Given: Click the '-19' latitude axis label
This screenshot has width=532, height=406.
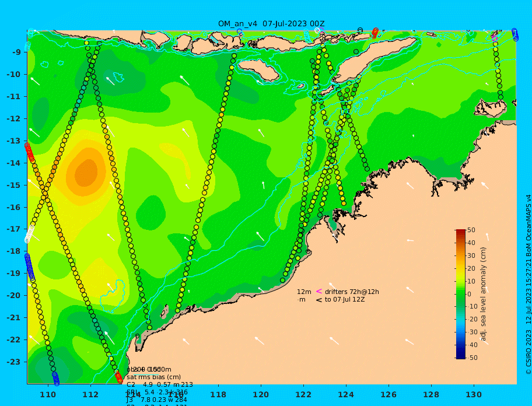Looking at the screenshot, I should point(14,274).
